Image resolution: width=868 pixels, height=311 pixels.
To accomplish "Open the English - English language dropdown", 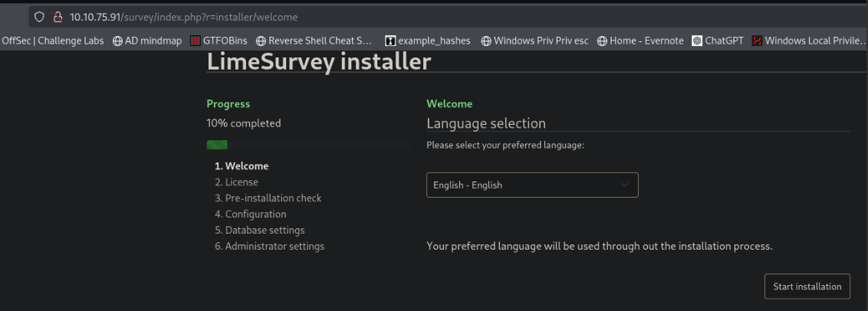I will [532, 185].
